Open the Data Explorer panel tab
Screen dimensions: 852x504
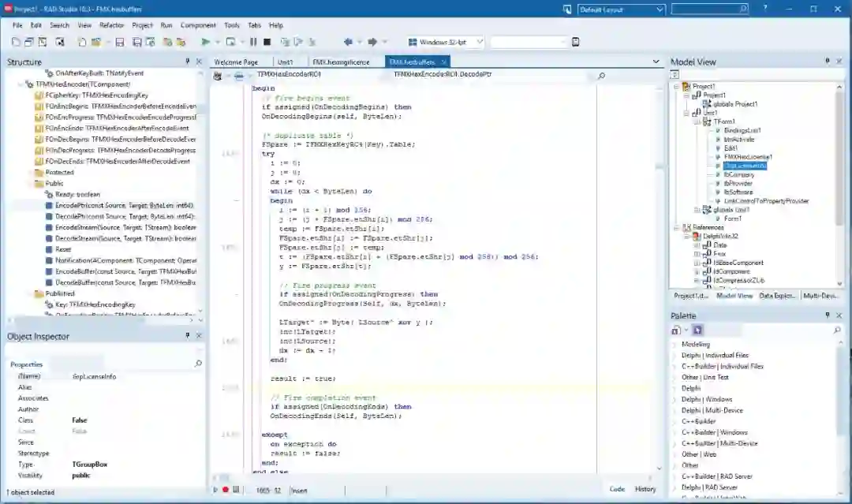tap(777, 295)
